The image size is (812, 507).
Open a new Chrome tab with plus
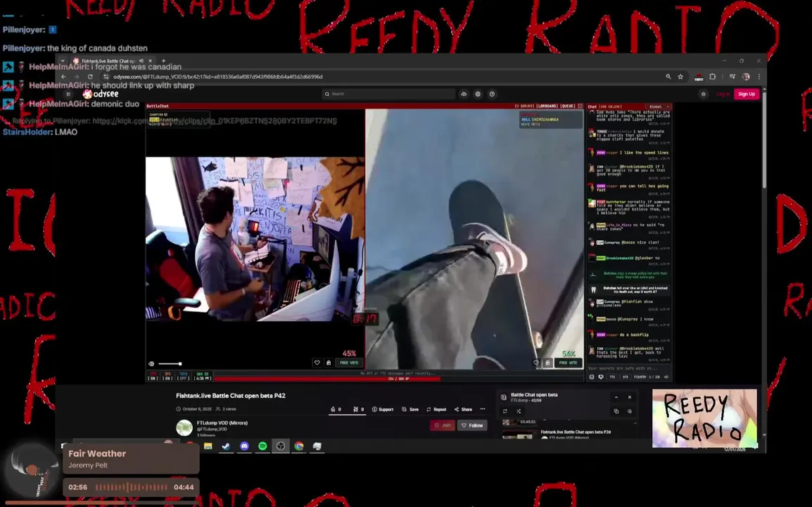[x=164, y=61]
